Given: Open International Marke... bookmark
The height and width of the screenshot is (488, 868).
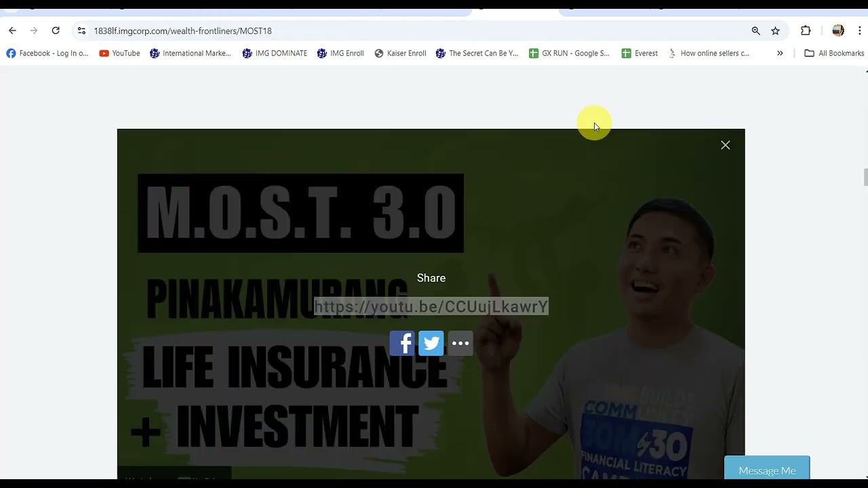Looking at the screenshot, I should coord(191,53).
